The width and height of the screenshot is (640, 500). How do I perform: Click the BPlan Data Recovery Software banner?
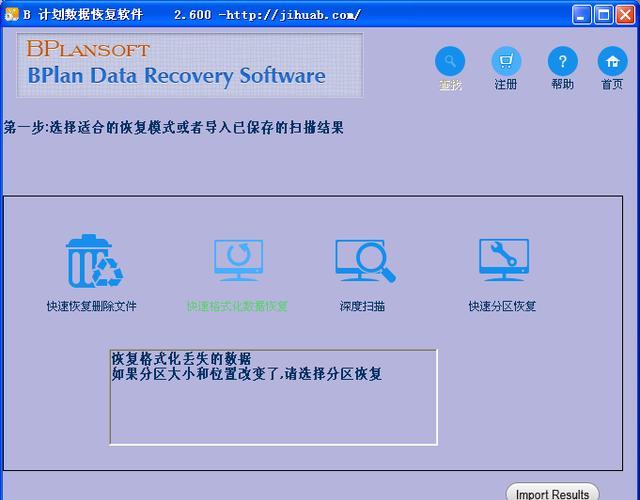[x=190, y=65]
